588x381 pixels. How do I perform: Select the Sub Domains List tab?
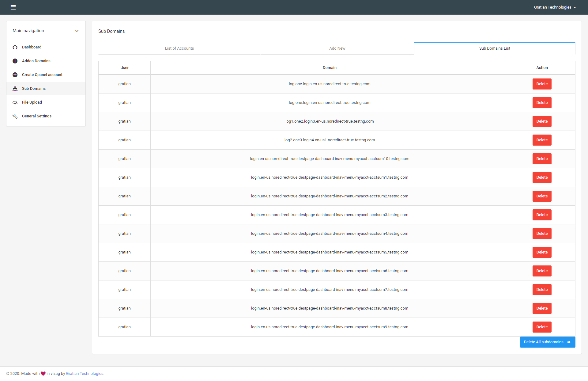pyautogui.click(x=494, y=48)
